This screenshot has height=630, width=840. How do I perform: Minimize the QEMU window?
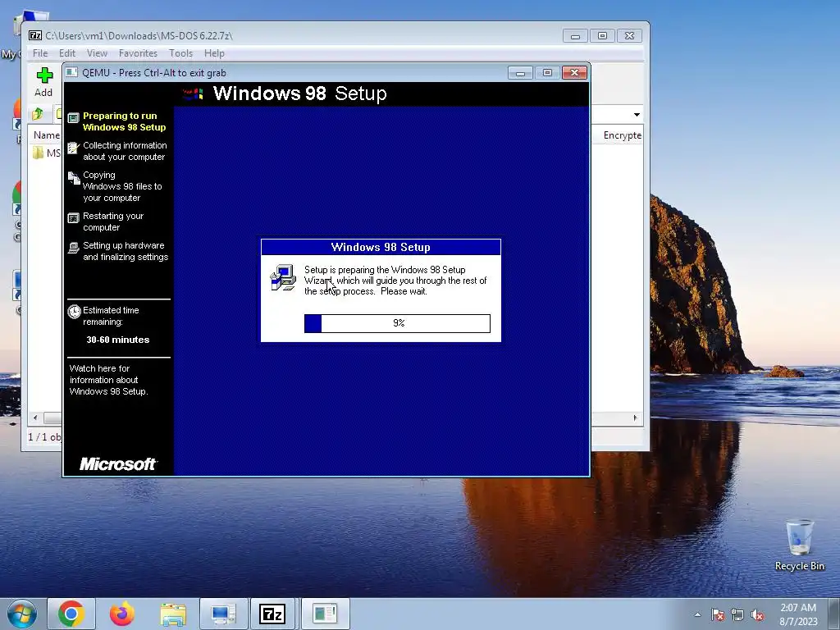520,73
